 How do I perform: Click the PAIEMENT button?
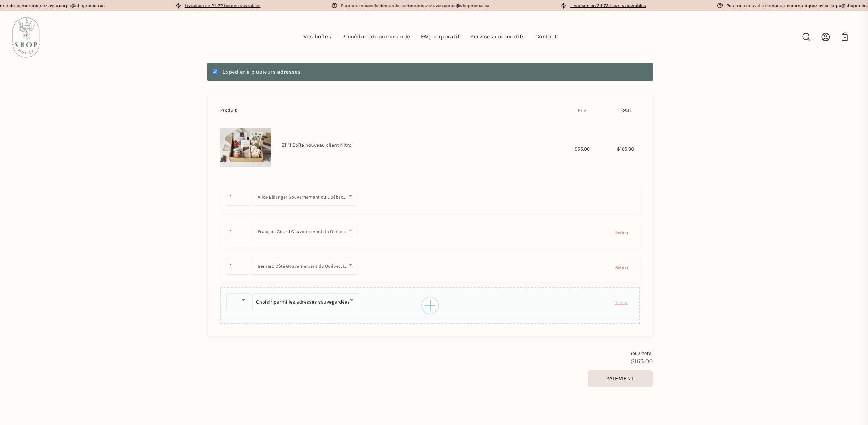(x=620, y=379)
